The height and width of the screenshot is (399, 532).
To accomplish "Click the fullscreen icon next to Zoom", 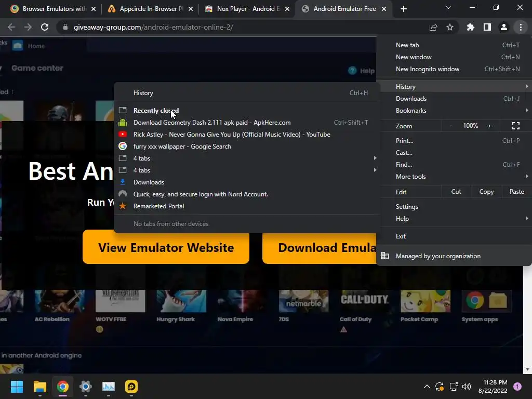I will pos(516,126).
